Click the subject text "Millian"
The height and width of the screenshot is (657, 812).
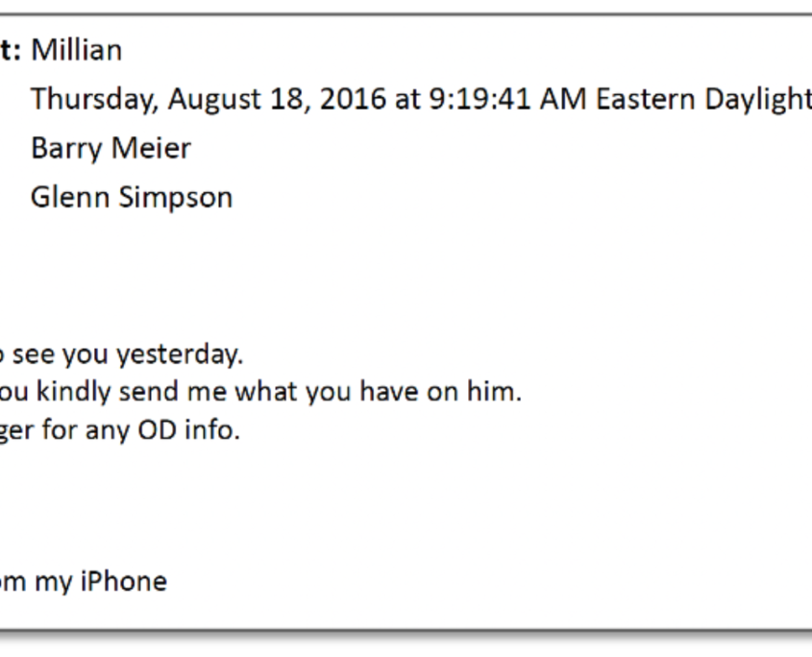tap(77, 50)
